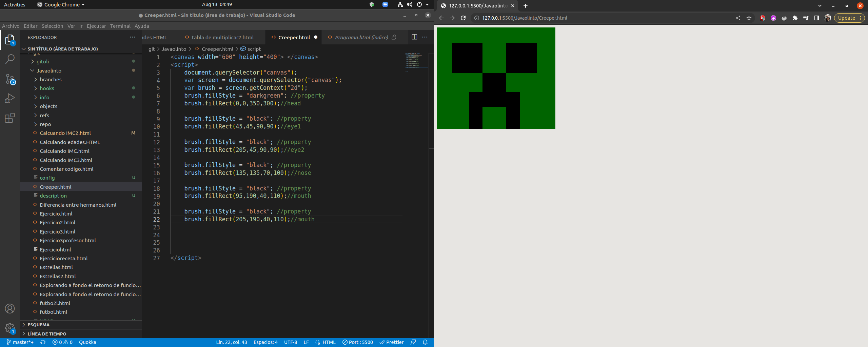Open the Ayuda menu
868x347 pixels.
tap(142, 26)
